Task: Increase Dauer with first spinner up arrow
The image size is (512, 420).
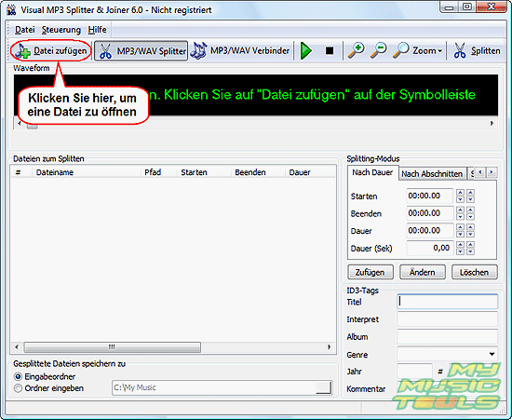Action: tap(461, 227)
